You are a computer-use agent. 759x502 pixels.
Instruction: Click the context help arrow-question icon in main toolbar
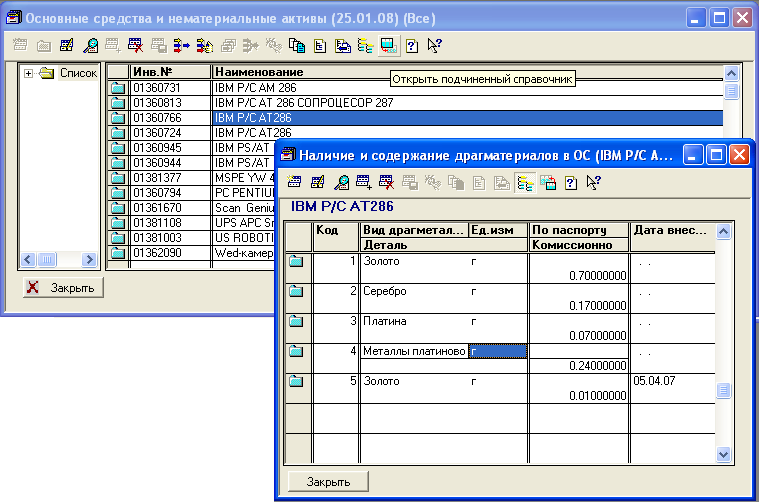435,46
